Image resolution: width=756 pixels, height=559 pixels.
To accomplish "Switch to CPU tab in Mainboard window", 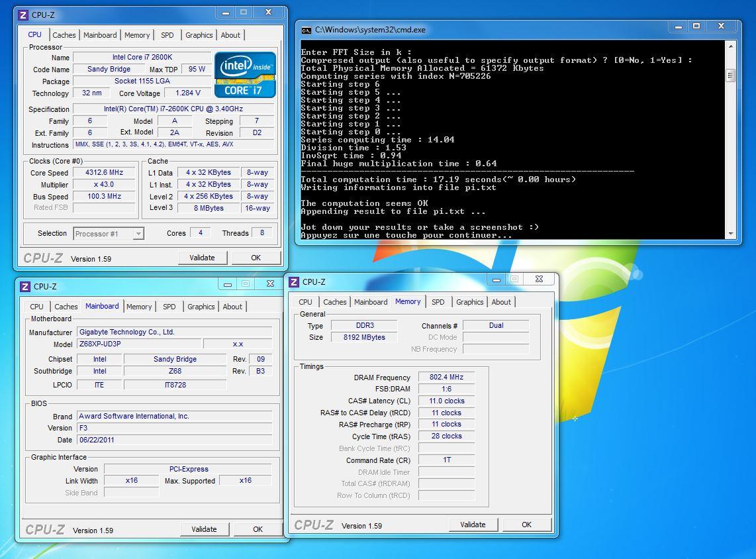I will 36,307.
